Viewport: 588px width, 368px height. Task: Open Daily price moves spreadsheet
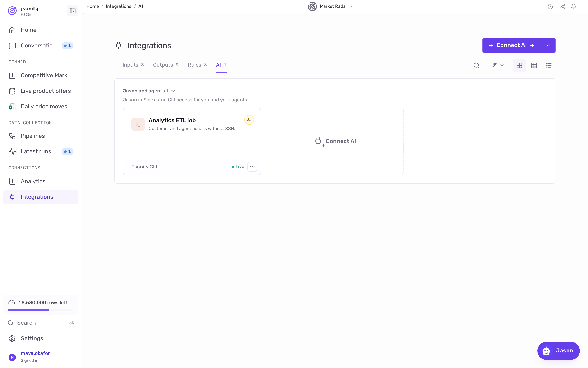click(x=41, y=107)
